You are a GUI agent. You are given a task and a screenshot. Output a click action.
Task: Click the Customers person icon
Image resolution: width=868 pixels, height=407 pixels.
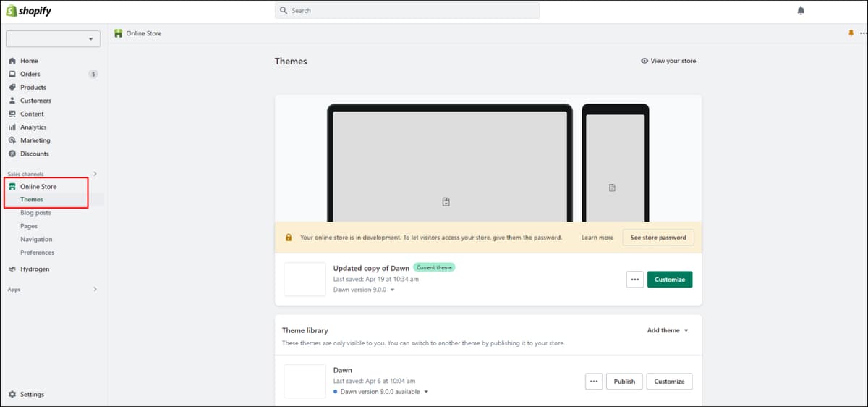[12, 101]
